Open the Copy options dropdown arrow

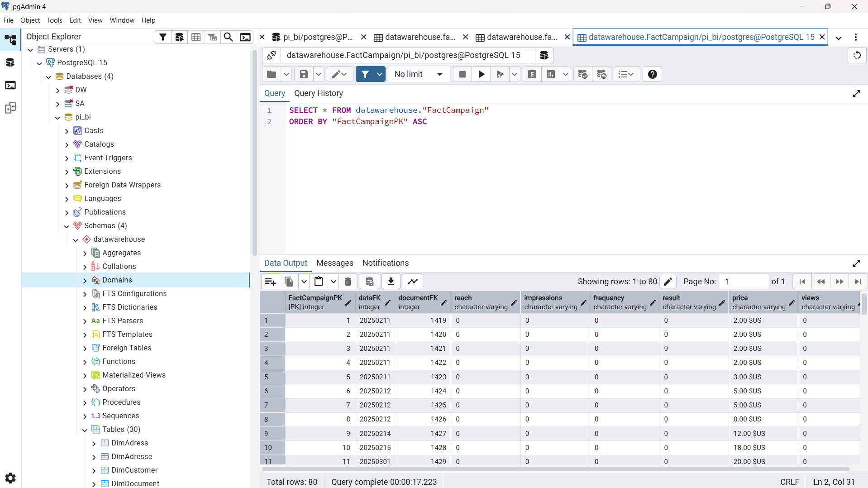(x=304, y=282)
